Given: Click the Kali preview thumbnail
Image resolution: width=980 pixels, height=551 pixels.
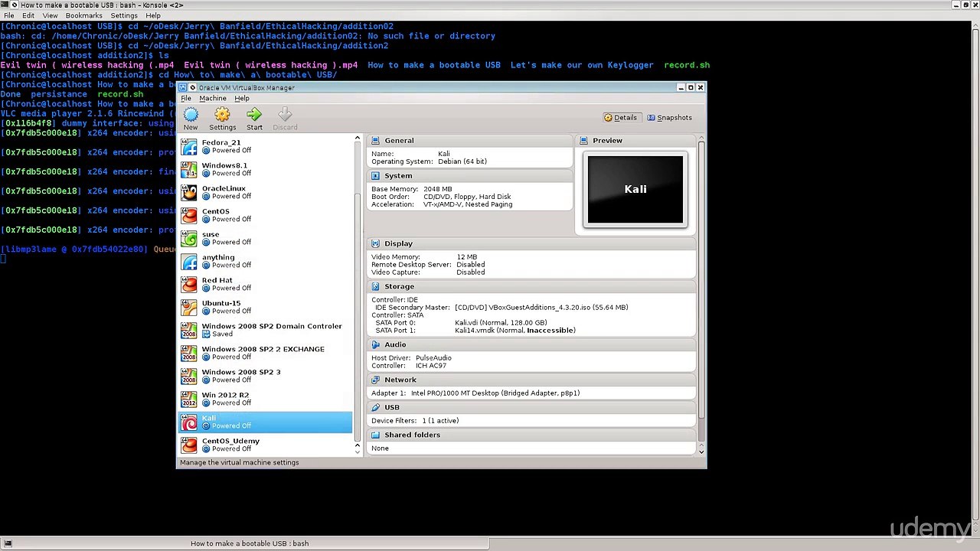Looking at the screenshot, I should coord(635,190).
